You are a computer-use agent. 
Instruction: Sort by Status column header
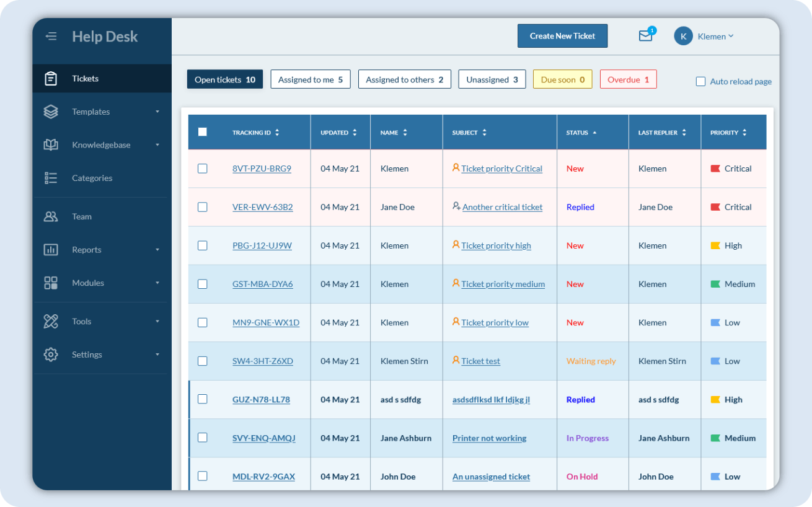tap(581, 133)
